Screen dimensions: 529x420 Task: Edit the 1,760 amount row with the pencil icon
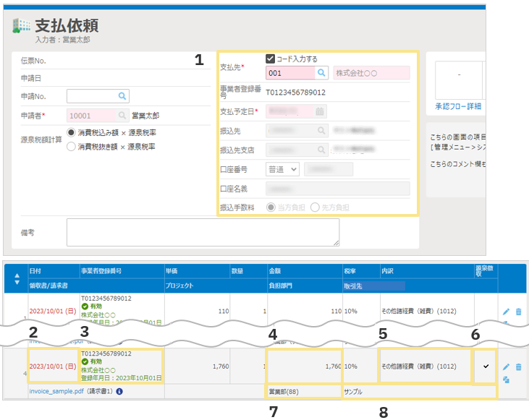(506, 367)
